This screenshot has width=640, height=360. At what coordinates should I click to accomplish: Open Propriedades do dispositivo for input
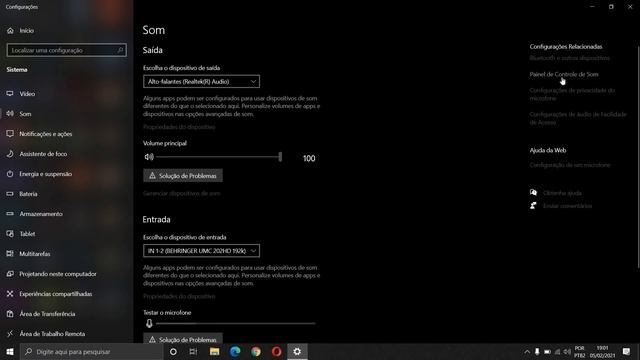(x=179, y=296)
